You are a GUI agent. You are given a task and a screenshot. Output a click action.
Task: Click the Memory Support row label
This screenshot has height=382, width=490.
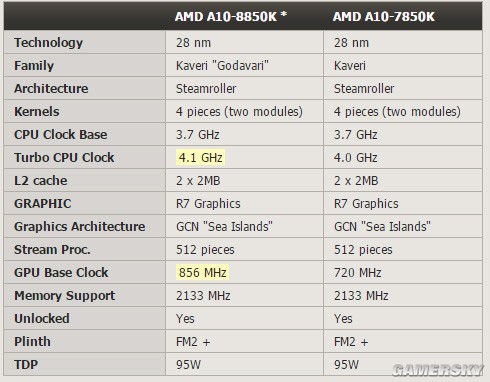[65, 296]
